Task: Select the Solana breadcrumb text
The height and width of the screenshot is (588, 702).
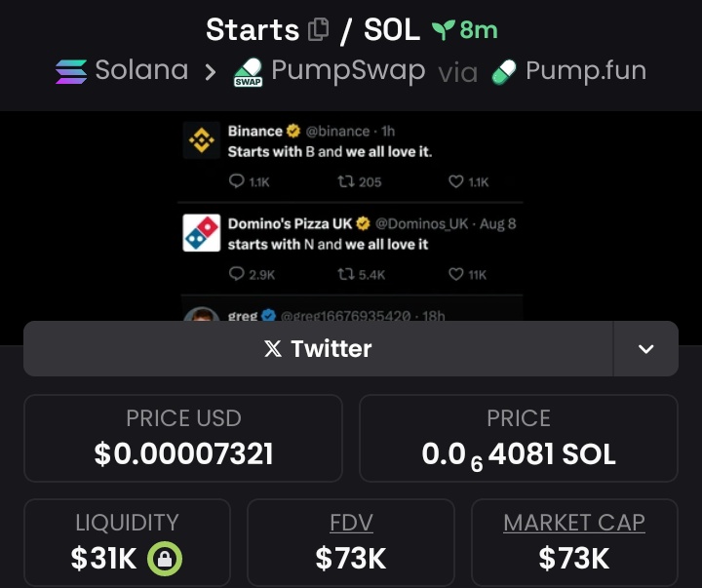Action: pyautogui.click(x=141, y=70)
